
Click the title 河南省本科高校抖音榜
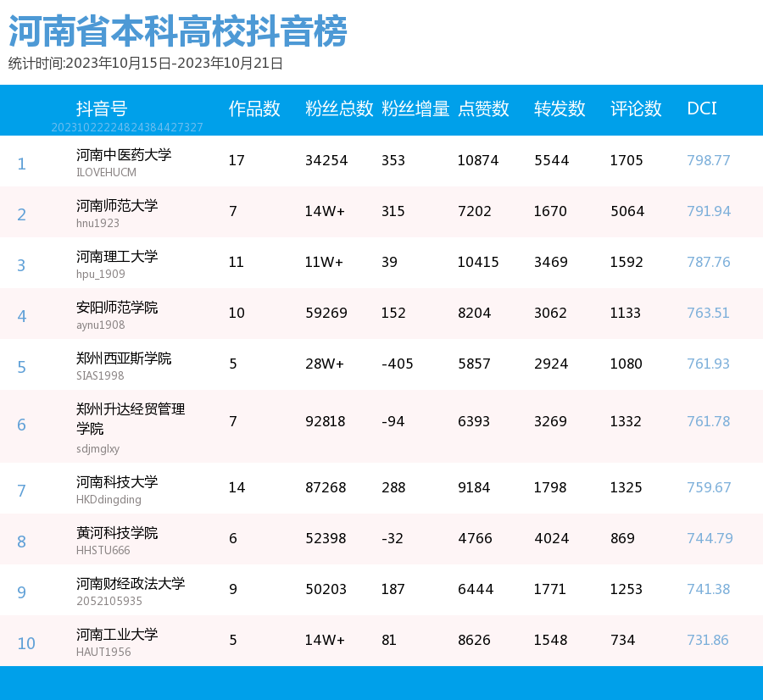point(178,31)
